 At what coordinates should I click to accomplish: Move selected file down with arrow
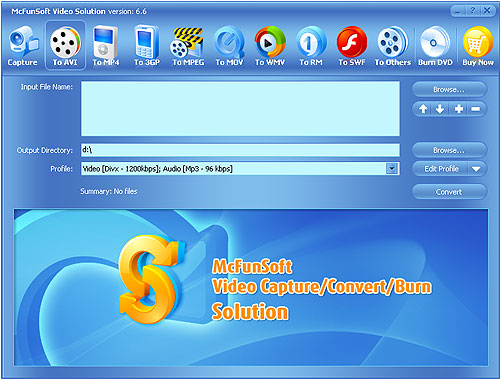coord(440,109)
